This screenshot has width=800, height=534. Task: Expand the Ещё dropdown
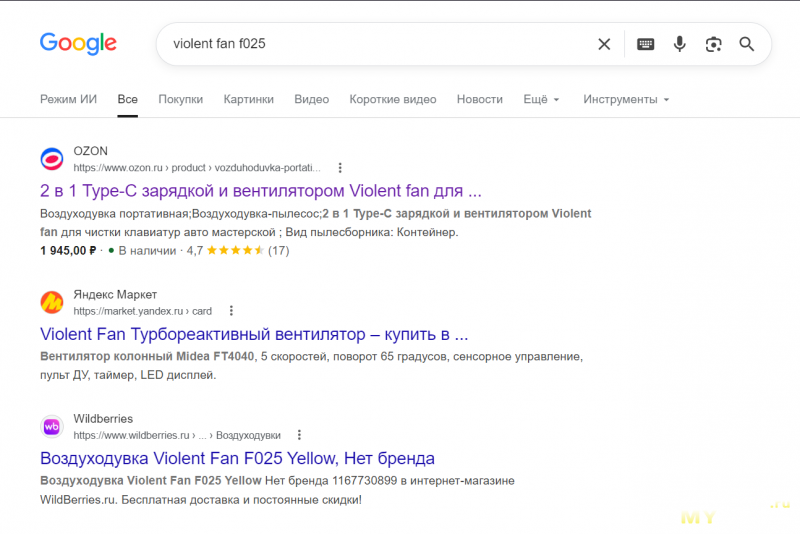pyautogui.click(x=541, y=99)
